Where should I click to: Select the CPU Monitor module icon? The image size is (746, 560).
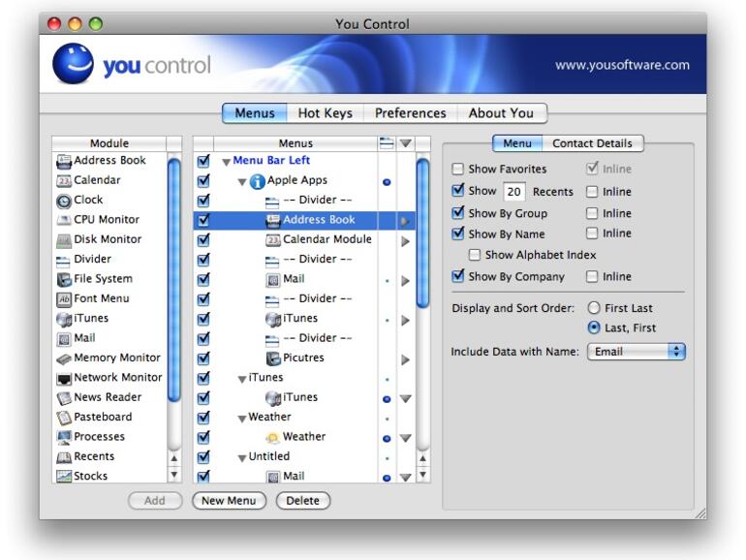coord(64,220)
